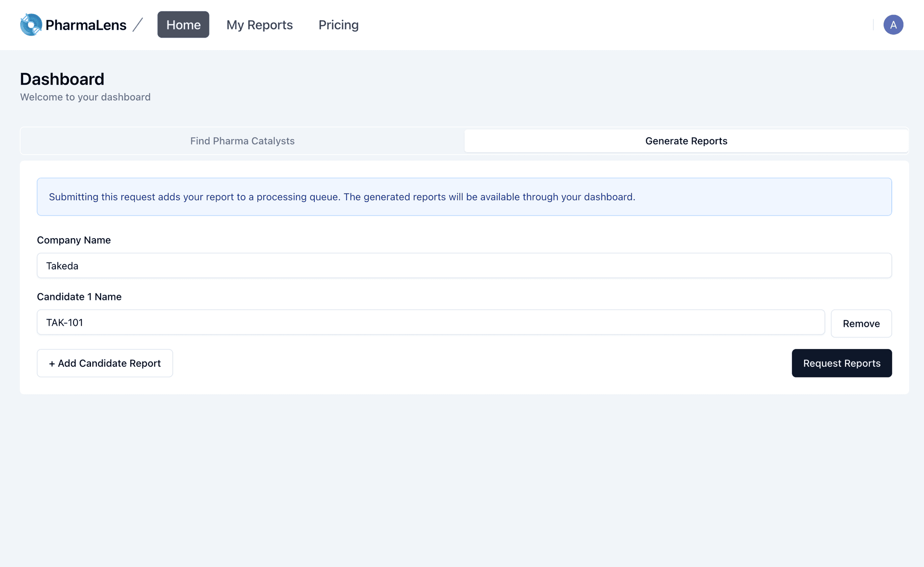This screenshot has width=924, height=567.
Task: Click the Company Name label
Action: tap(74, 240)
